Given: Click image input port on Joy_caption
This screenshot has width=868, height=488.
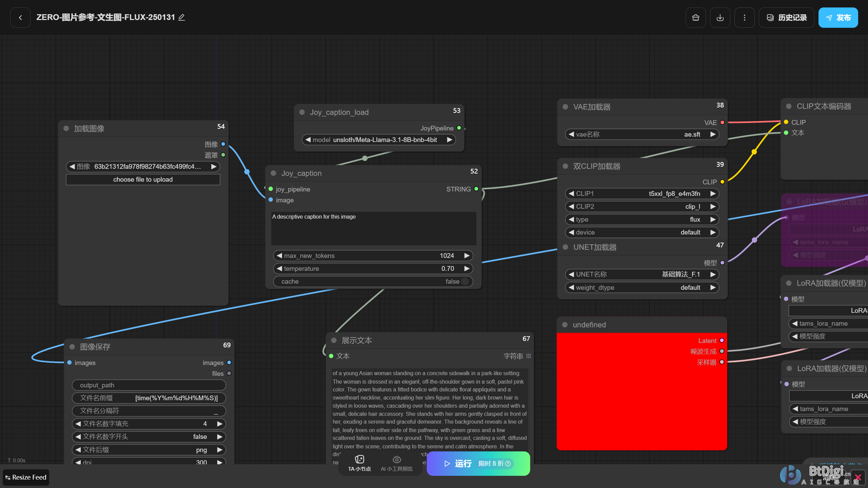Looking at the screenshot, I should (x=271, y=200).
